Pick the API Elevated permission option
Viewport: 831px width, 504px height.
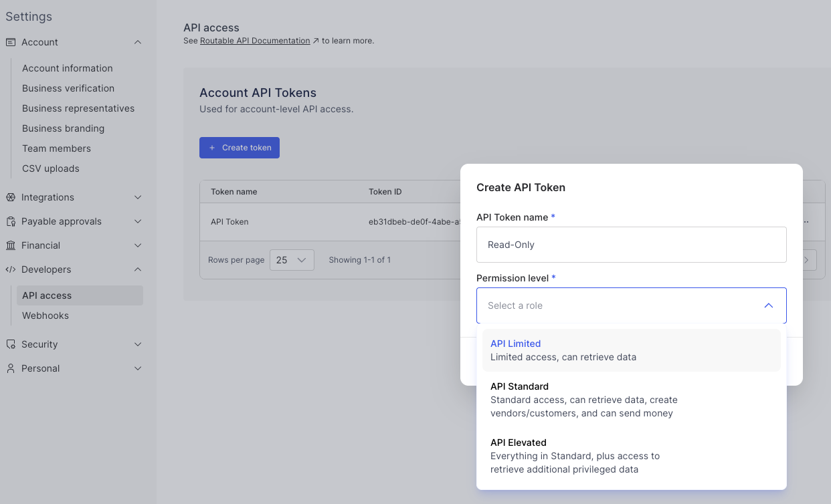click(x=632, y=456)
